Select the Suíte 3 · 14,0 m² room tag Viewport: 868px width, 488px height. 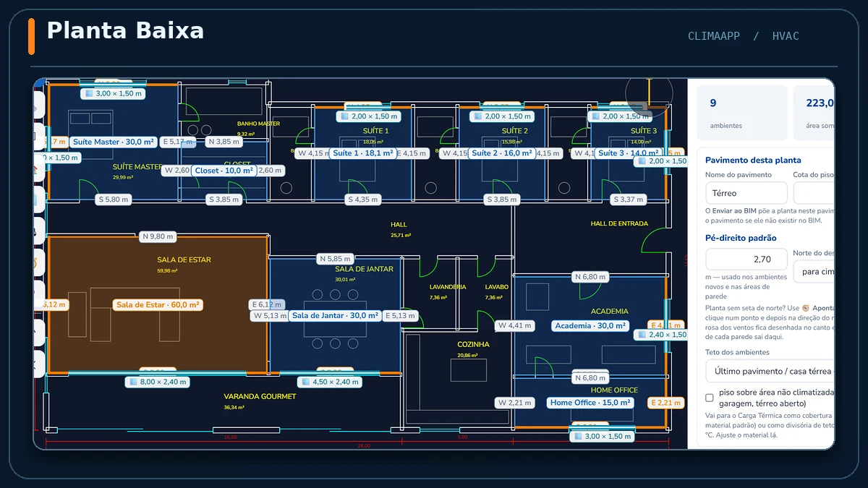626,153
